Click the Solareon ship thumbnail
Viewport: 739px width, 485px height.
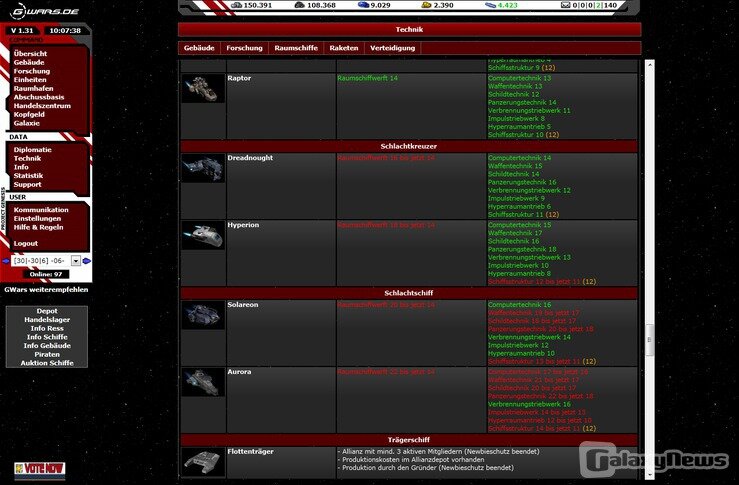tap(203, 314)
